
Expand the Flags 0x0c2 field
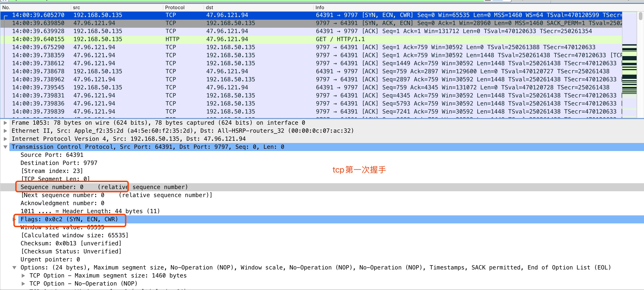click(14, 219)
